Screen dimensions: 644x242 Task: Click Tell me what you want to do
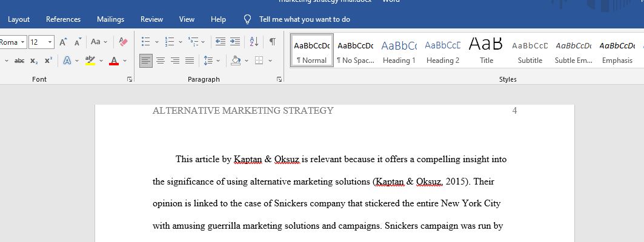point(305,19)
